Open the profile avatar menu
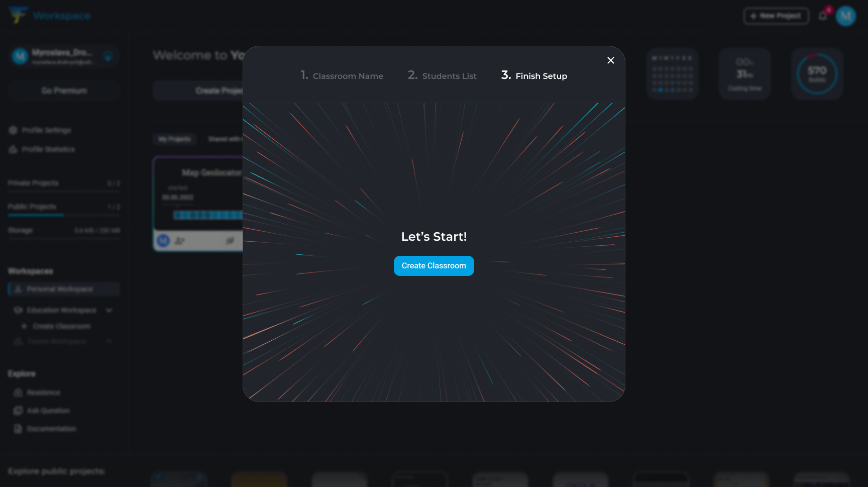Screen dimensions: 868x487 pos(846,16)
